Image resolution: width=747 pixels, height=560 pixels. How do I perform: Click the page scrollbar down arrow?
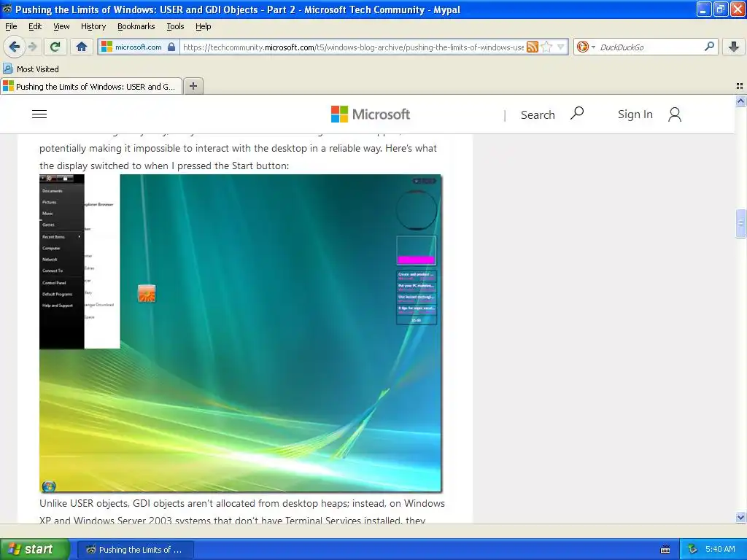coord(740,517)
